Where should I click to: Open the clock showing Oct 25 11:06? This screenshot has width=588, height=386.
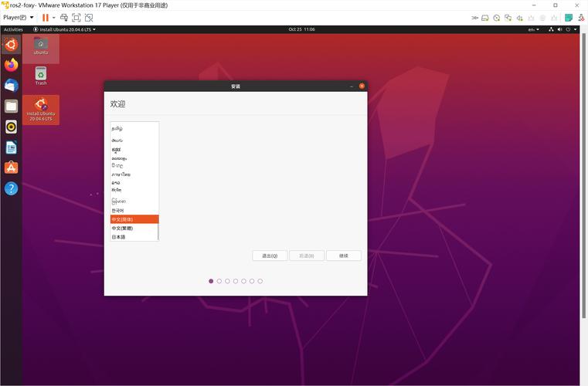pyautogui.click(x=301, y=29)
